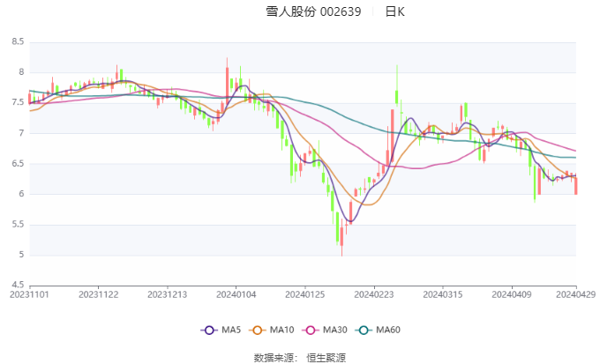Click the y-axis value 6.5
This screenshot has height=364, width=600.
click(18, 164)
